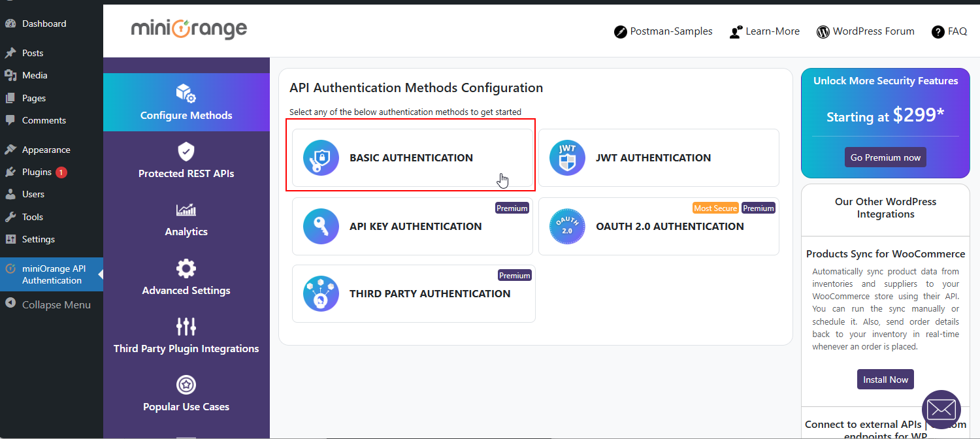Click the Basic Authentication shield icon
The width and height of the screenshot is (980, 439).
click(321, 158)
